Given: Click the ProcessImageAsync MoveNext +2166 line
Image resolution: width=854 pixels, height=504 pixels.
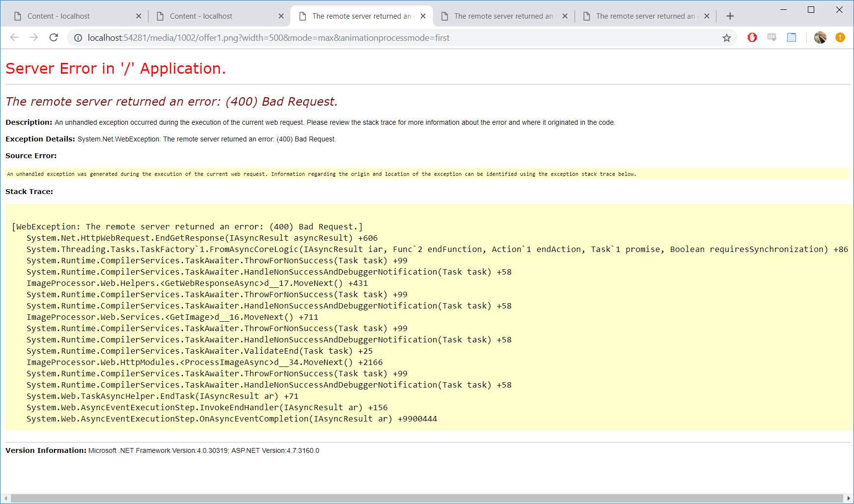Looking at the screenshot, I should pyautogui.click(x=204, y=363).
